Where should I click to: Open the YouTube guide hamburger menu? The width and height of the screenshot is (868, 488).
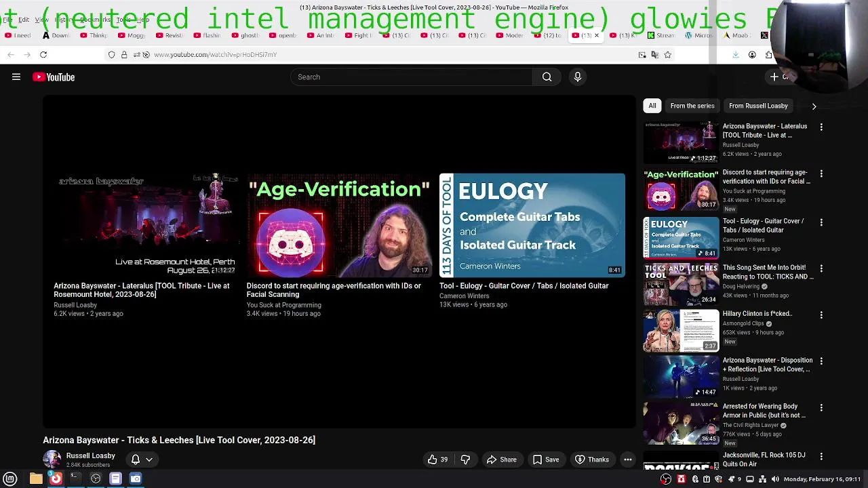click(16, 77)
